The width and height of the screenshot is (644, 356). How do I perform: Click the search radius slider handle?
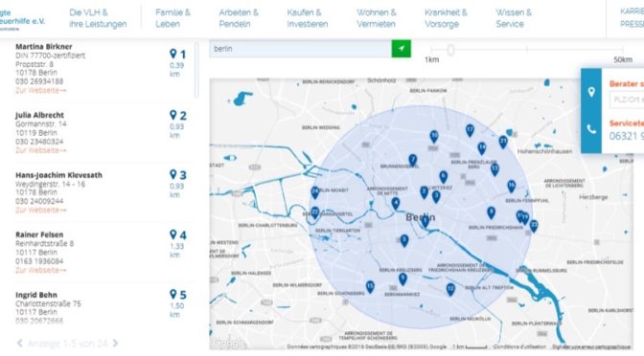(450, 50)
